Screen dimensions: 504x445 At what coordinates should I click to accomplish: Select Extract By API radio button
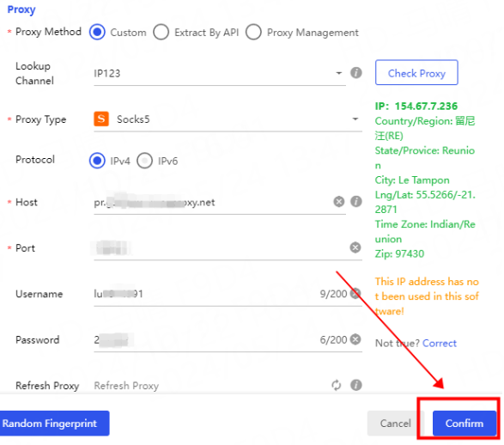tap(161, 32)
